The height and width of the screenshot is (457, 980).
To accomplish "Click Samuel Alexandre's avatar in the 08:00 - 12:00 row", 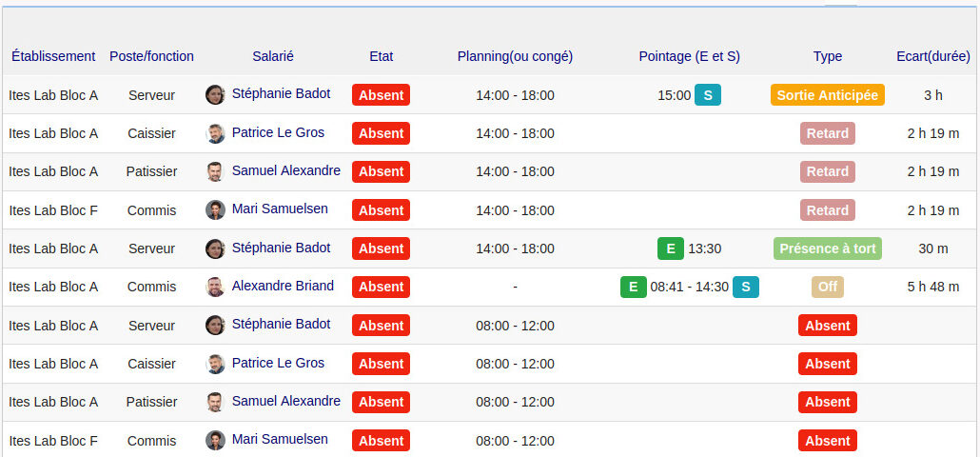I will point(215,402).
